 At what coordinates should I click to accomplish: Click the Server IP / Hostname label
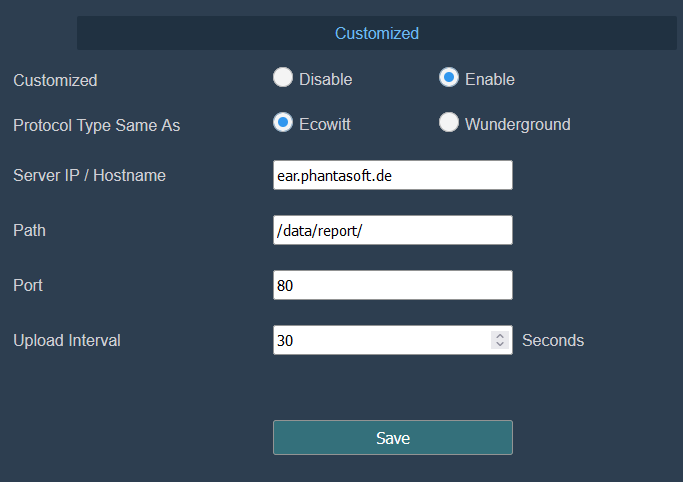(89, 175)
